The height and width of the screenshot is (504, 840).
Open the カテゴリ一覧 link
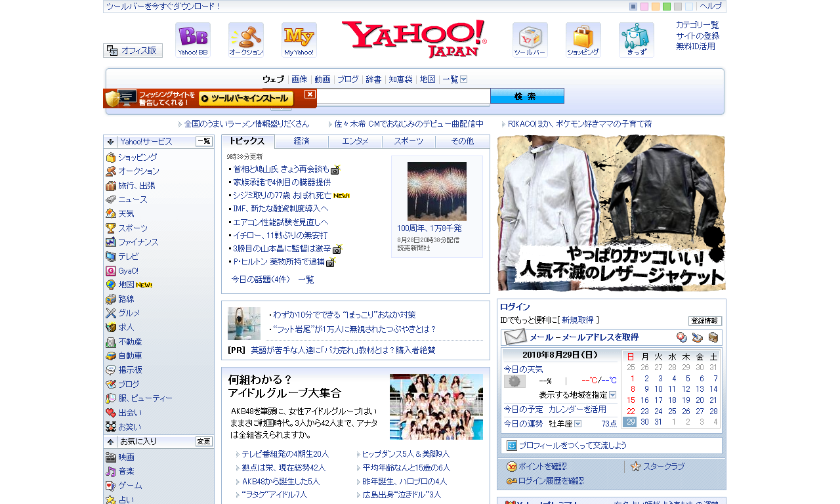tap(698, 25)
